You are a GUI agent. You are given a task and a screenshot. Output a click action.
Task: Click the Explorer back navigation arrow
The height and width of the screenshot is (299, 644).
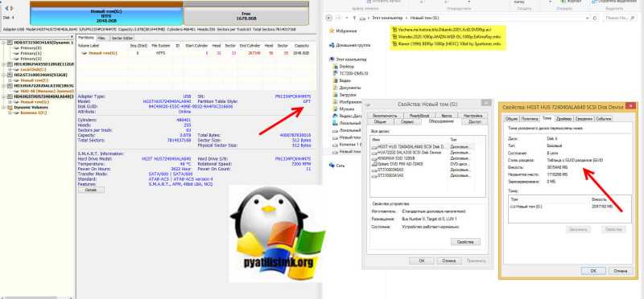click(x=329, y=18)
